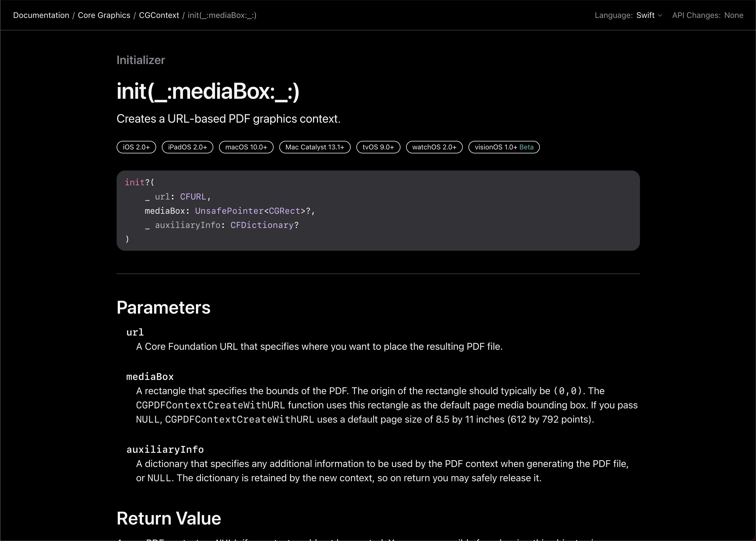Click the Return Value section heading
Image resolution: width=756 pixels, height=541 pixels.
point(169,518)
